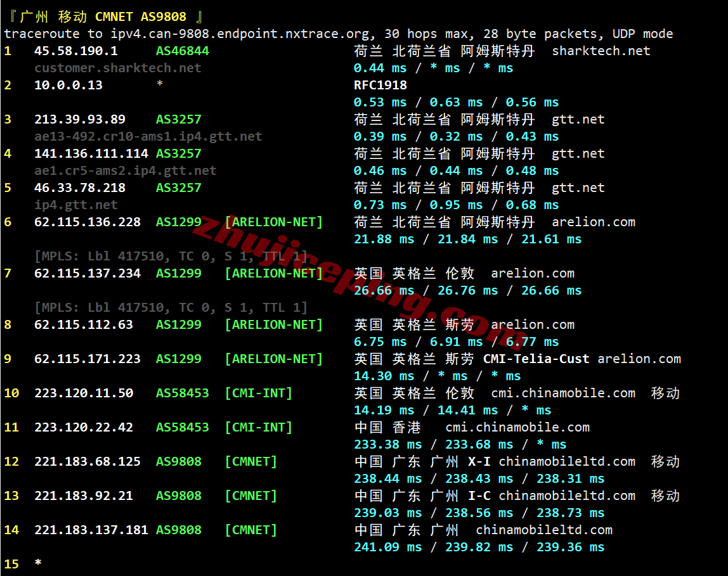Viewport: 728px width, 576px height.
Task: Select hostname ae1.cr5-ams2.ip4.gtt.net
Action: (126, 171)
